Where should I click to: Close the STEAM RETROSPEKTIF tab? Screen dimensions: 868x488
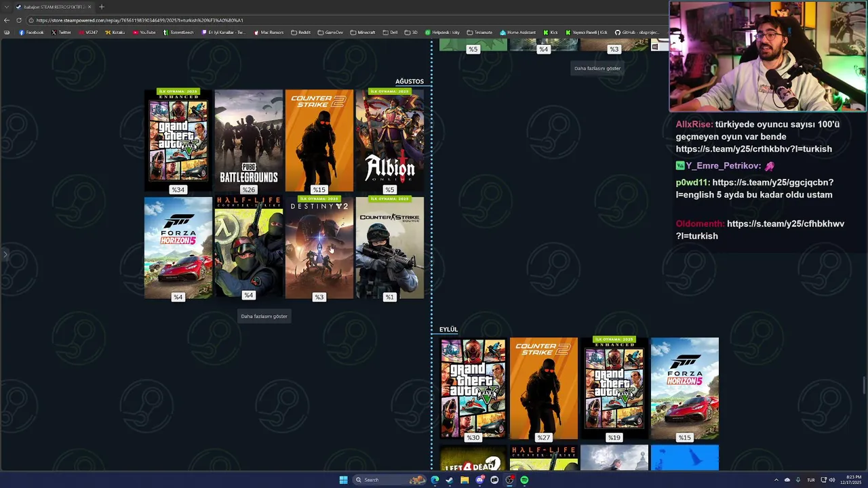pyautogui.click(x=89, y=7)
